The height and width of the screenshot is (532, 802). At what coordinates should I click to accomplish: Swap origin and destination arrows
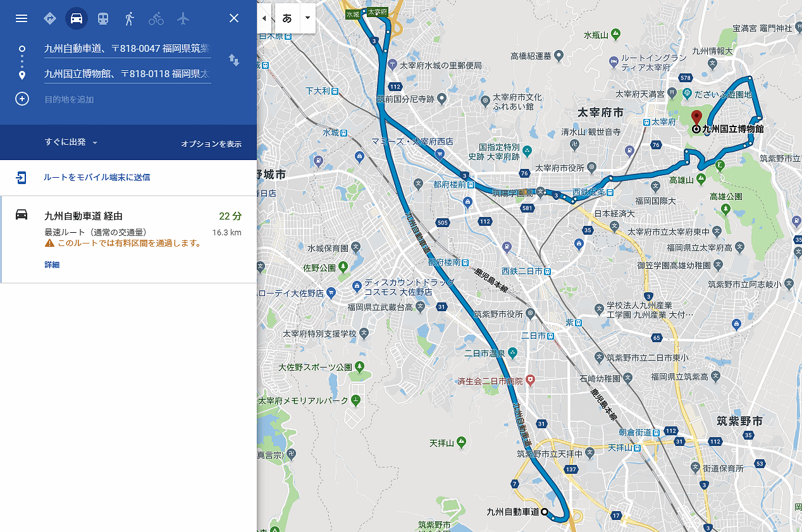[x=234, y=60]
